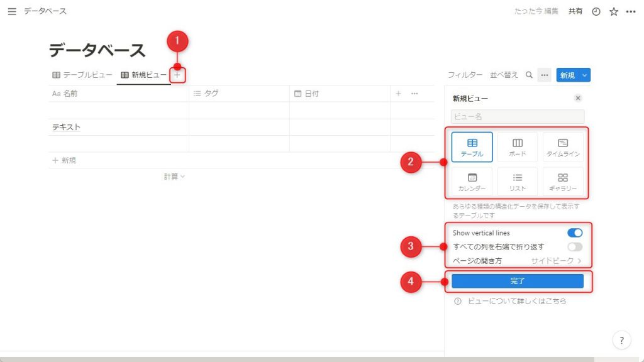Open the help question mark button
The image size is (644, 362).
(x=622, y=340)
